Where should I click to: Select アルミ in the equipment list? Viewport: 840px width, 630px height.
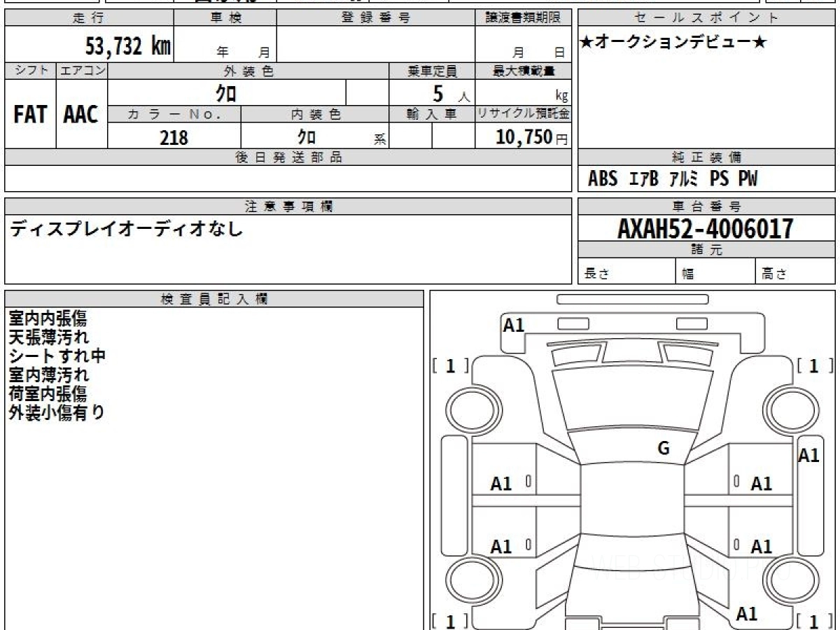(x=684, y=179)
